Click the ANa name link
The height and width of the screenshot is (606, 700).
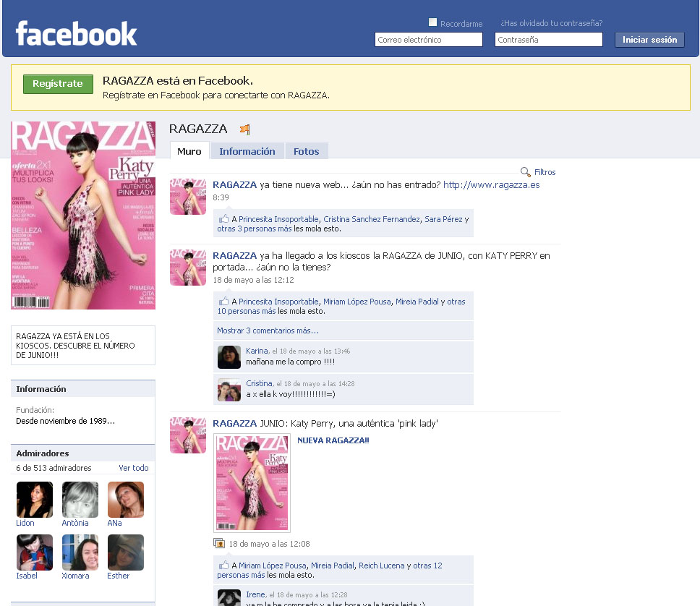(114, 523)
